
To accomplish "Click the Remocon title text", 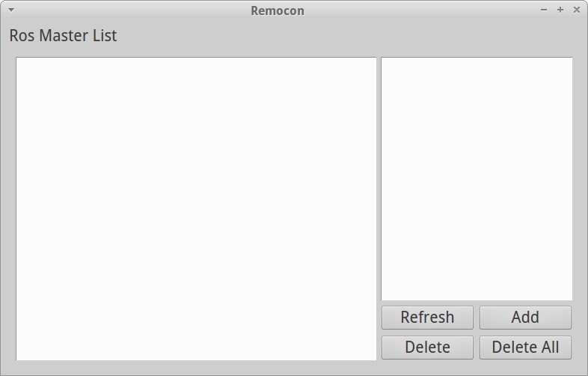I will [278, 10].
